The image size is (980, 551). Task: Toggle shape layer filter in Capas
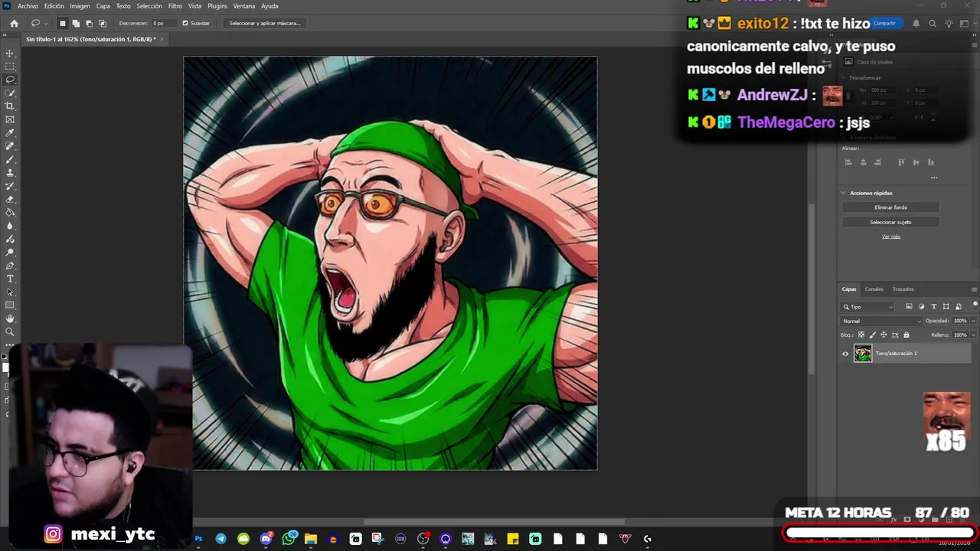tap(946, 307)
